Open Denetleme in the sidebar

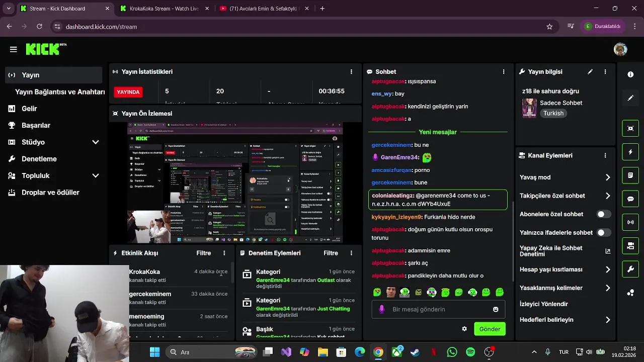(x=53, y=159)
